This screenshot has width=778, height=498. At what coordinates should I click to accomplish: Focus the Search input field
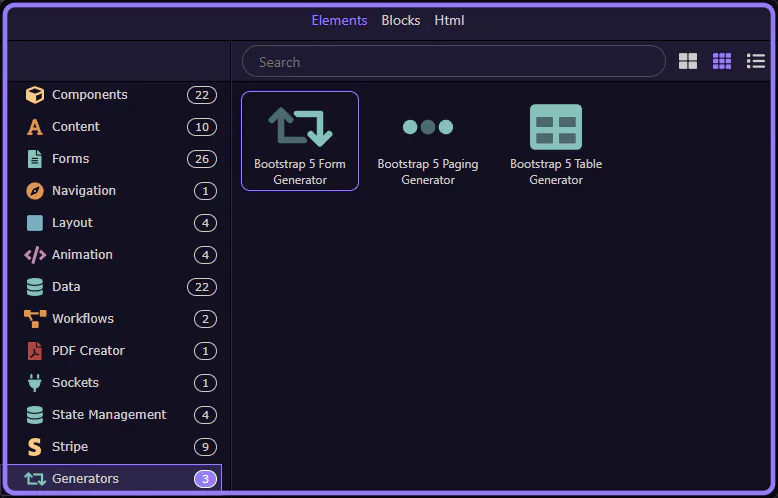[x=453, y=62]
